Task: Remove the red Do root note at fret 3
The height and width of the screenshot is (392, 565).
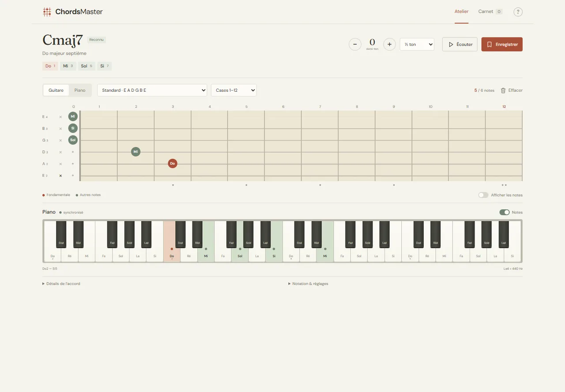Action: click(x=173, y=164)
